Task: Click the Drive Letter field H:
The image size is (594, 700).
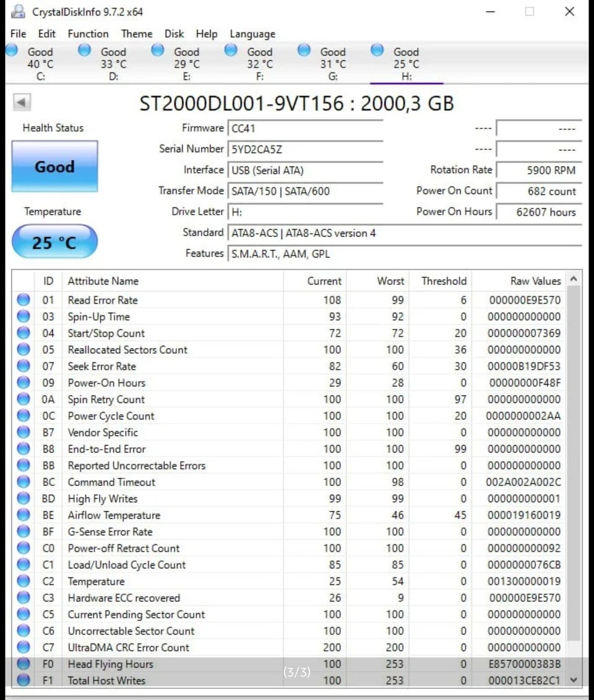Action: (306, 213)
